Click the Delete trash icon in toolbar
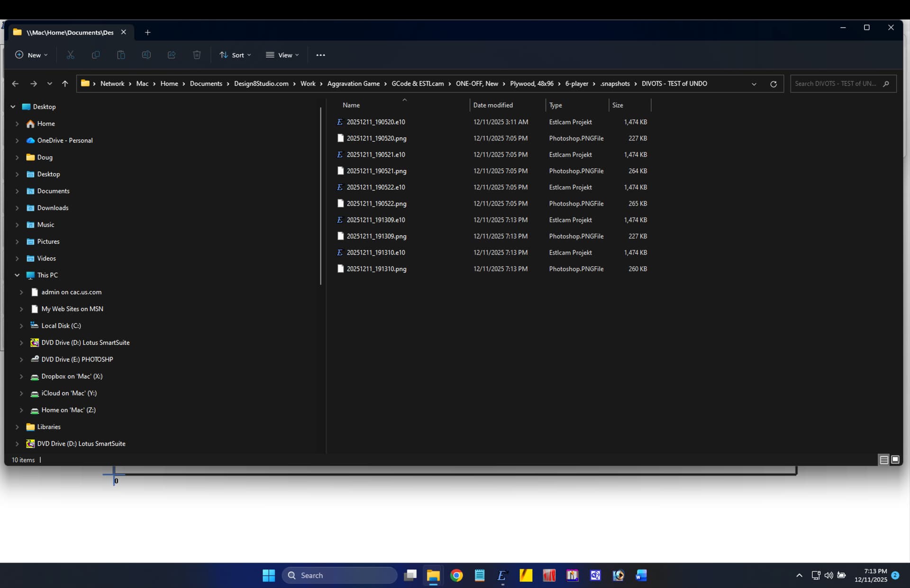 (x=197, y=55)
